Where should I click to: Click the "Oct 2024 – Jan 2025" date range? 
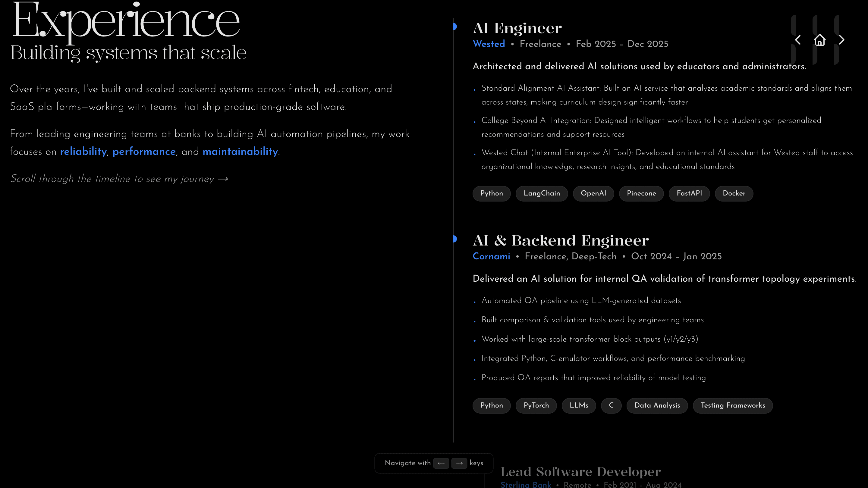(x=676, y=256)
